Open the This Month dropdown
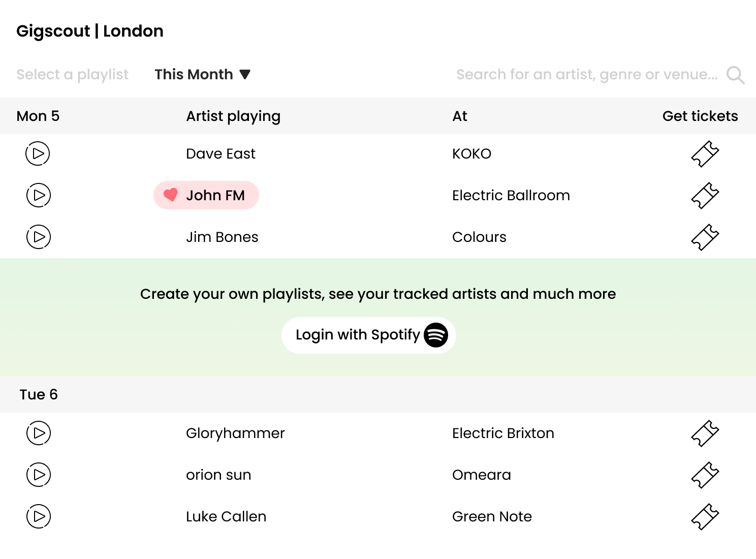The width and height of the screenshot is (756, 559). [203, 74]
